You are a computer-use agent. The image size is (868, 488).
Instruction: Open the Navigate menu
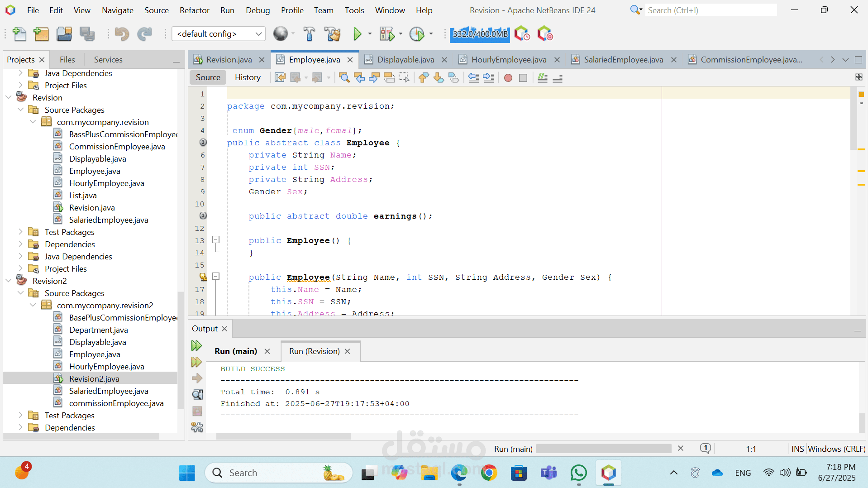118,10
